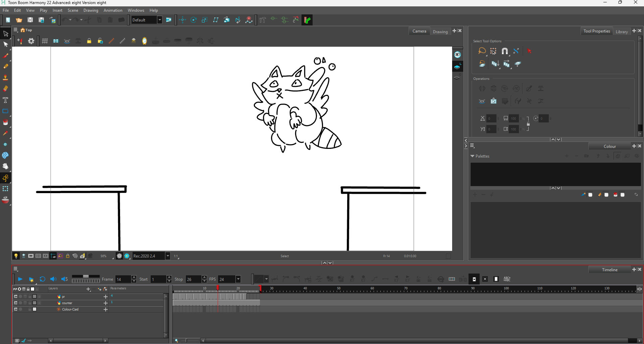Viewport: 644px width, 344px height.
Task: Select the Pencil tool
Action: tap(5, 66)
